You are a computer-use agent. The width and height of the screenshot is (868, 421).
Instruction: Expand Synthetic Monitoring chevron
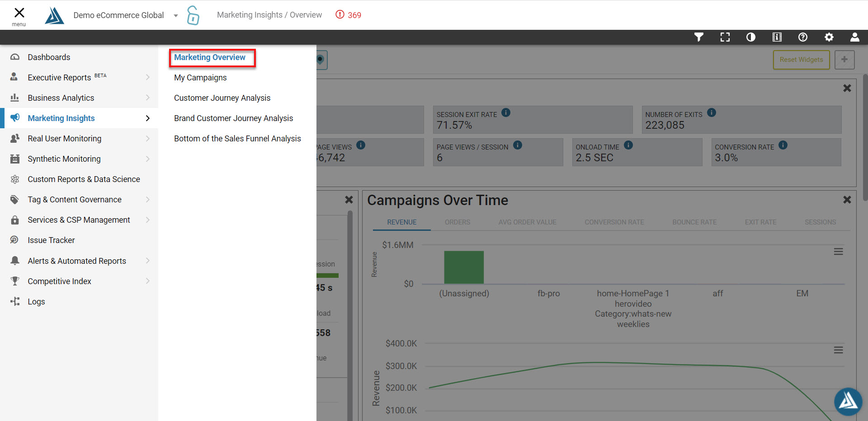pyautogui.click(x=148, y=159)
